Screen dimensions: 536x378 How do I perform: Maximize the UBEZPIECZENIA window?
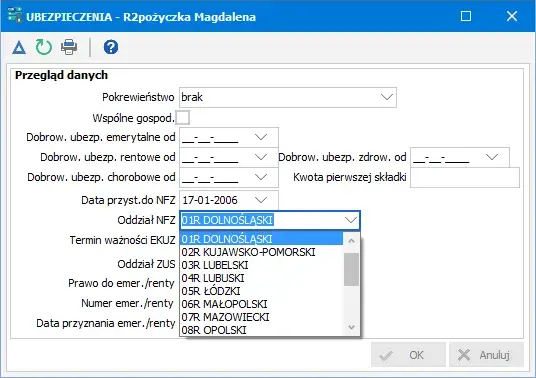[466, 16]
